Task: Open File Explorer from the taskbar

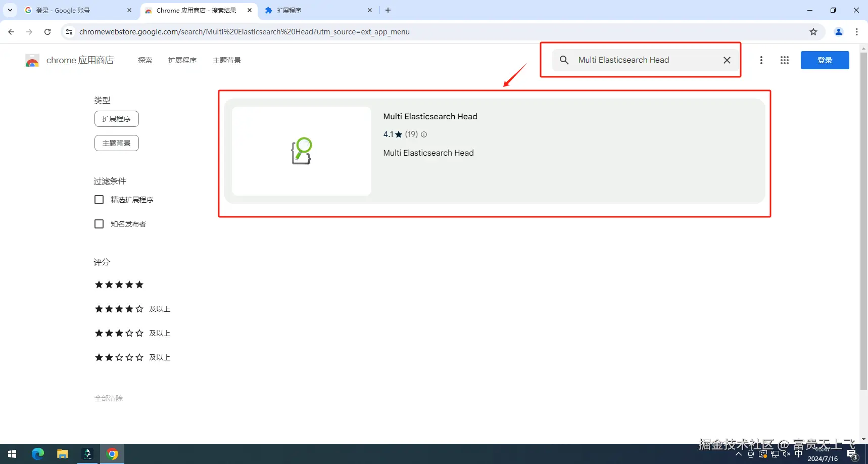Action: point(62,454)
